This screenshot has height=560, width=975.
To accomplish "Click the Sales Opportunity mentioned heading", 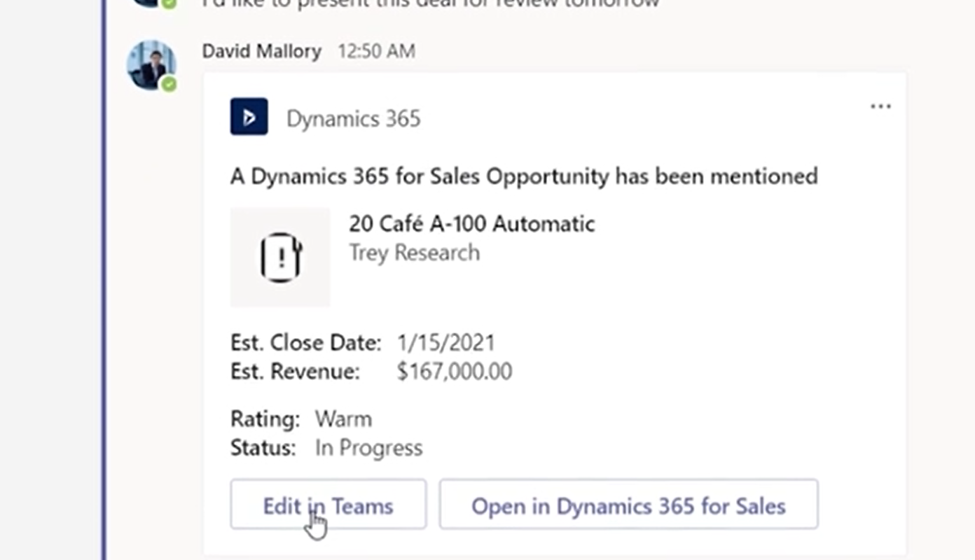I will [x=524, y=176].
